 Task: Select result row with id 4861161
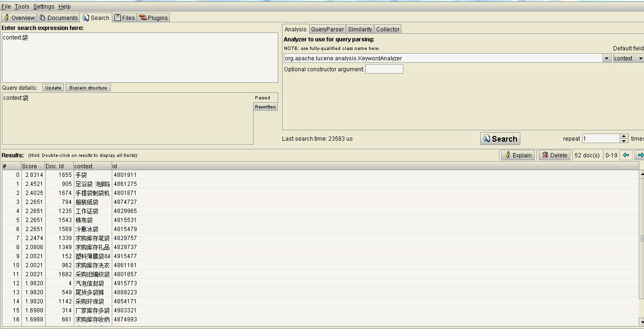click(320, 265)
